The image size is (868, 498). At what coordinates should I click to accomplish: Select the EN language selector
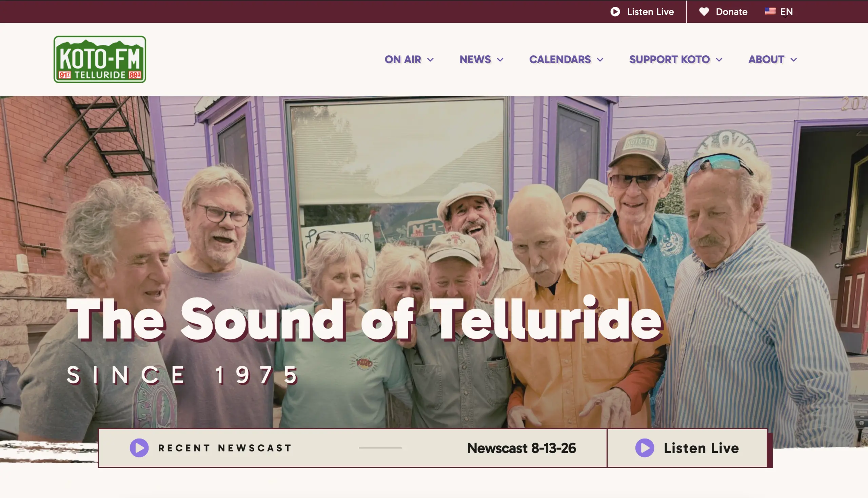786,12
